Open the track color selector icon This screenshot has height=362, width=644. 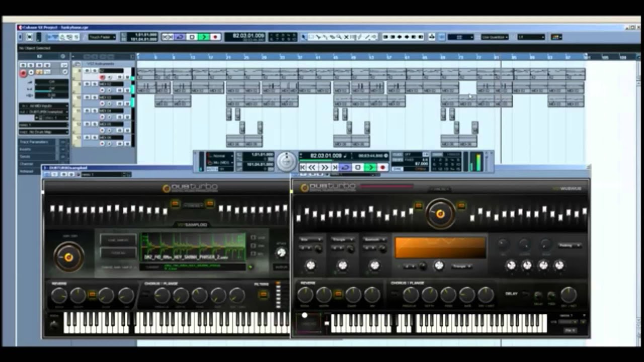coord(556,37)
